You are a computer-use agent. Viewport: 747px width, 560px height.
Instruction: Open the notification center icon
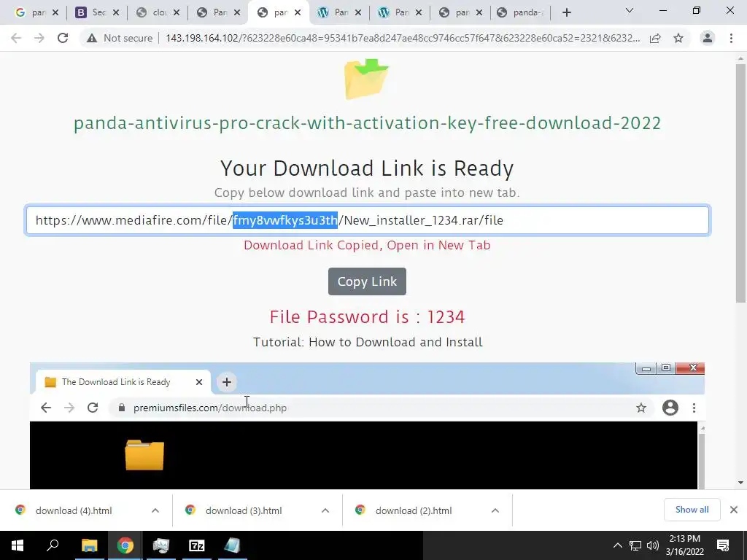coord(723,545)
